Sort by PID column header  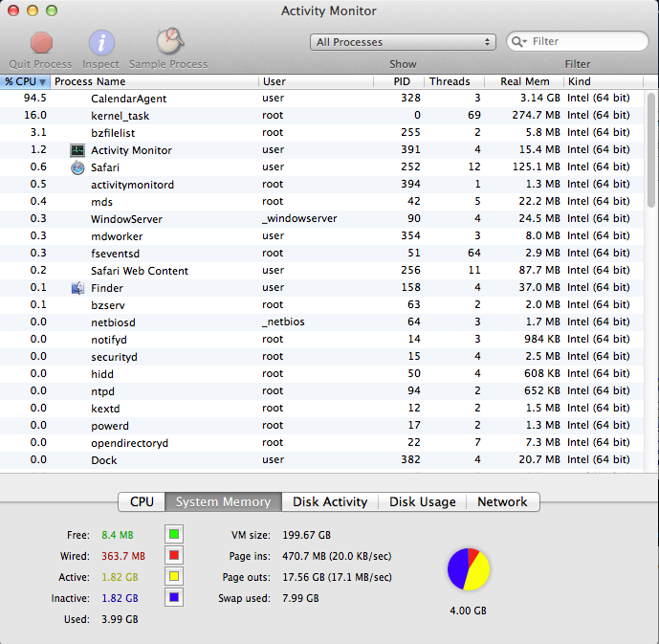[x=399, y=81]
